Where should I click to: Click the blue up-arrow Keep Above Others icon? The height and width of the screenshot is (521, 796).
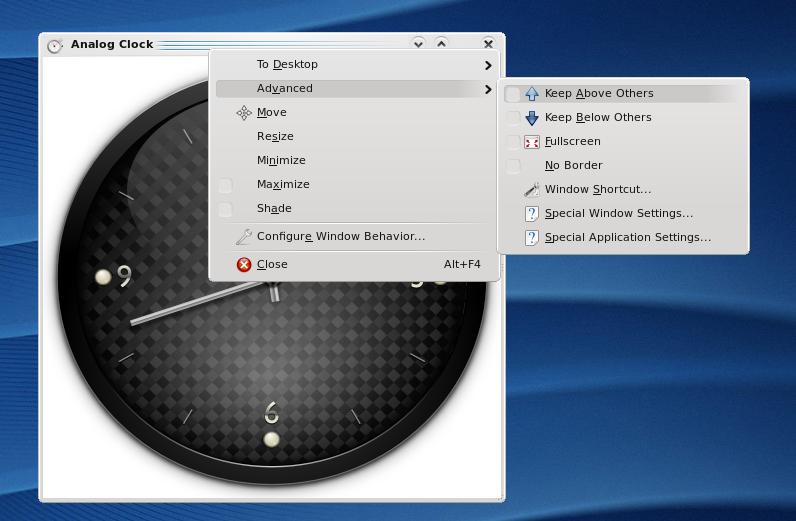(532, 94)
